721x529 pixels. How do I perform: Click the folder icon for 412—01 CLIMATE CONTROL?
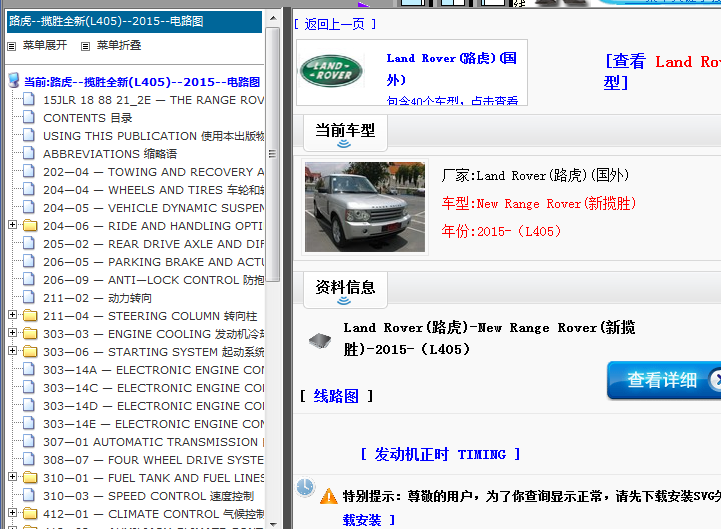[x=30, y=513]
